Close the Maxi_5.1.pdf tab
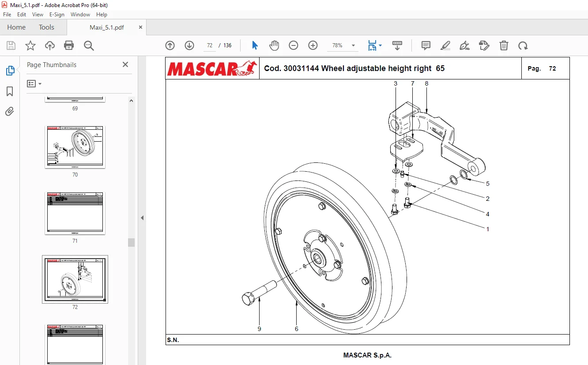588x365 pixels. pos(141,27)
